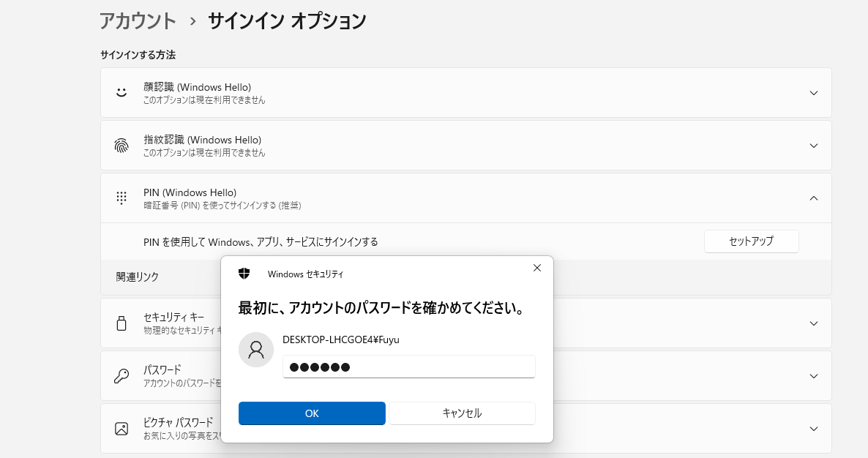
Task: Click the キャンセル button
Action: [463, 413]
